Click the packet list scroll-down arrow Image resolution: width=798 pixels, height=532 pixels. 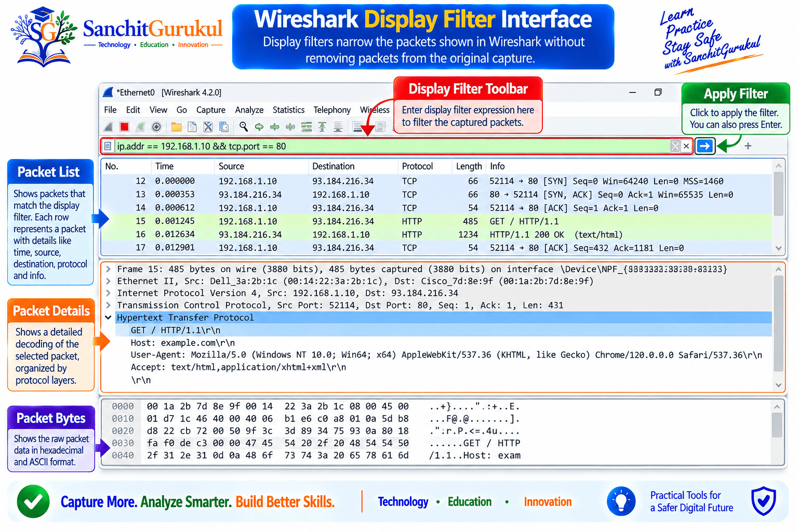[x=778, y=248]
